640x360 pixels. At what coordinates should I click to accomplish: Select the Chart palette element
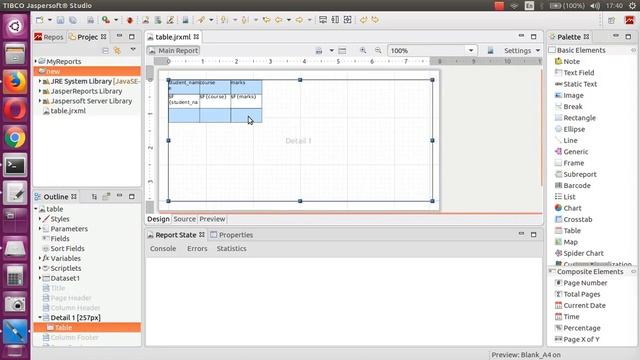pyautogui.click(x=568, y=208)
